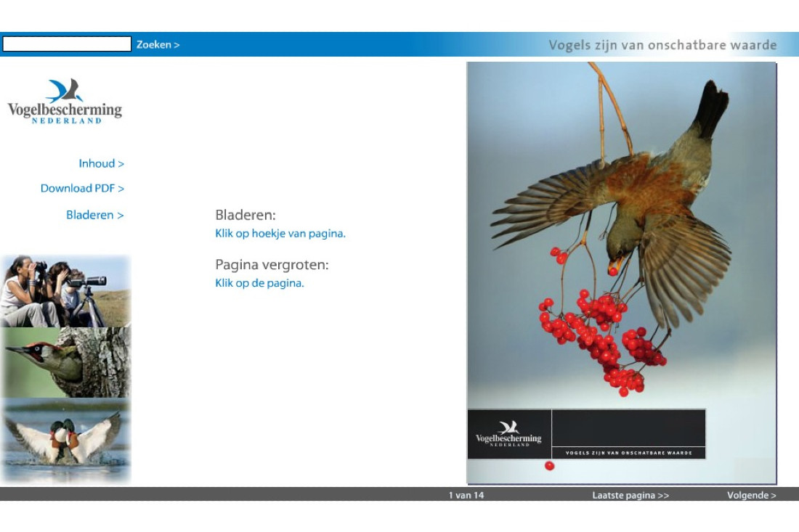Click the page counter showing 1 van 14

467,495
